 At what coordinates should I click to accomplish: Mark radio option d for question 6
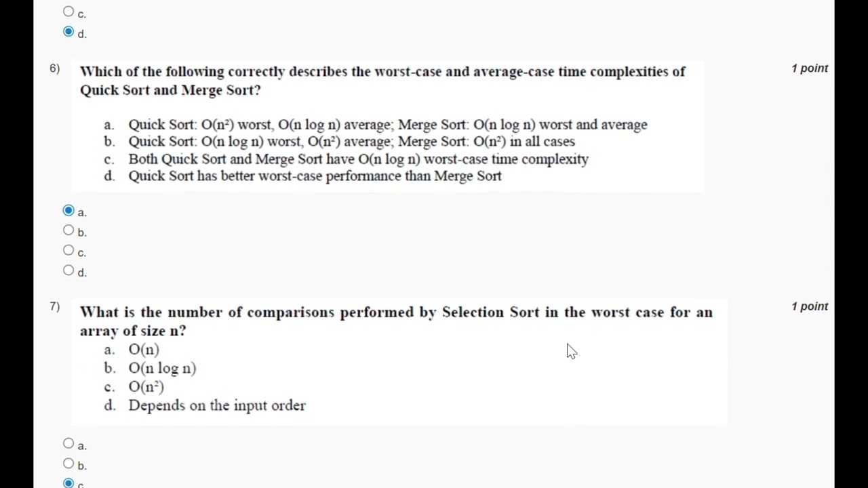(x=68, y=270)
